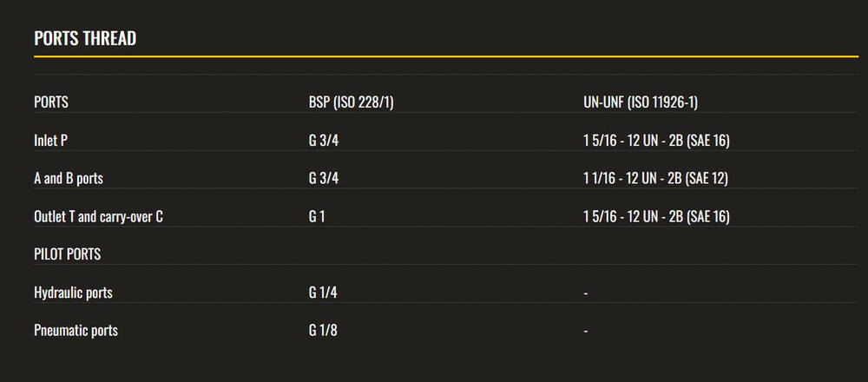Select the Hydraulic ports row label
Viewport: 868px width, 382px height.
(73, 293)
